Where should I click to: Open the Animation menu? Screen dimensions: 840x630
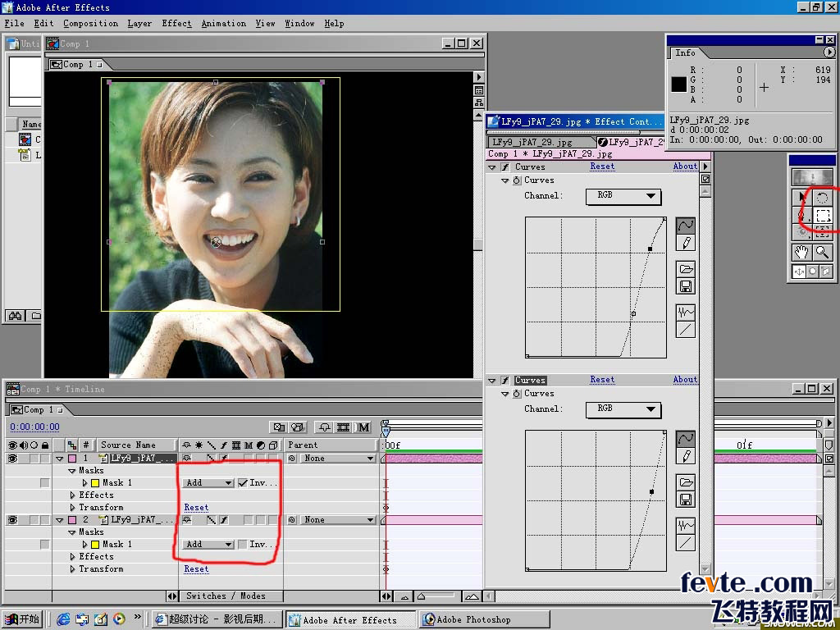[x=224, y=24]
